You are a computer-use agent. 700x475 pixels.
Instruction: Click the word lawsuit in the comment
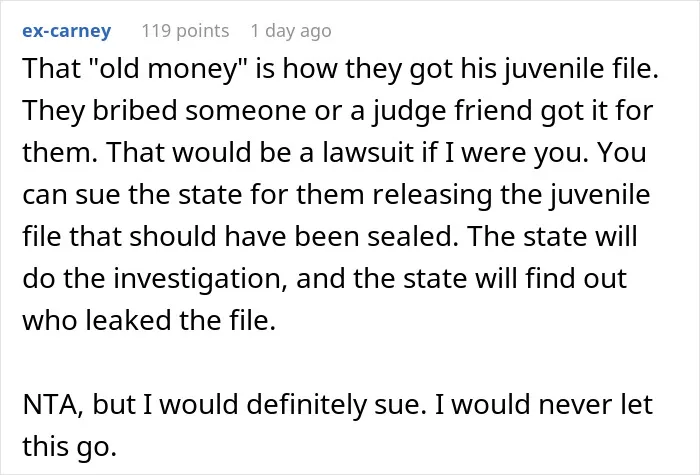pyautogui.click(x=368, y=152)
